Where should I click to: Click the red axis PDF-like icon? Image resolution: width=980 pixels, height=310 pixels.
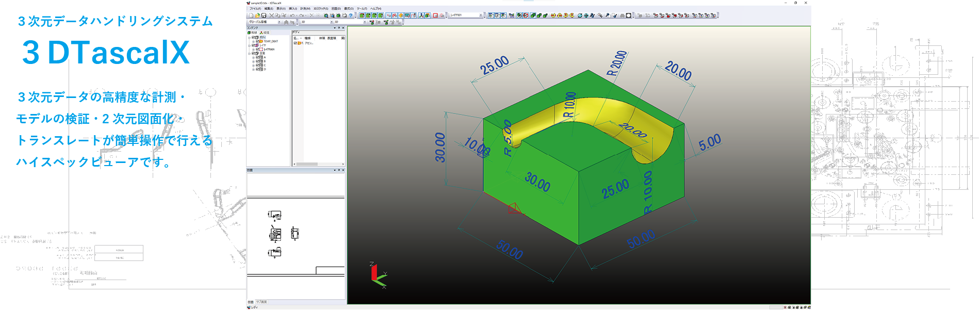[x=421, y=15]
